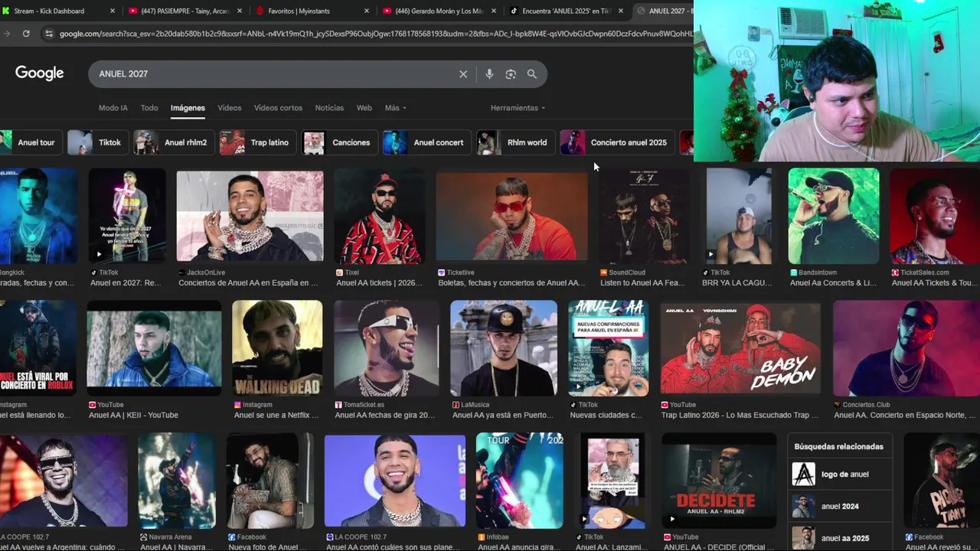Viewport: 980px width, 551px height.
Task: Open related search 'anuel aa 2025'
Action: click(x=840, y=538)
